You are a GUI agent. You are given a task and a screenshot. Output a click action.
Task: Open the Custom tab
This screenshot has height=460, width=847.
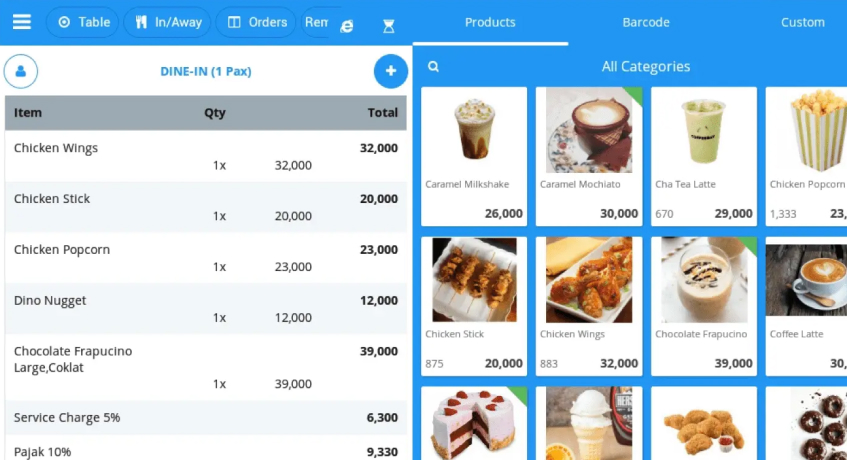coord(802,22)
